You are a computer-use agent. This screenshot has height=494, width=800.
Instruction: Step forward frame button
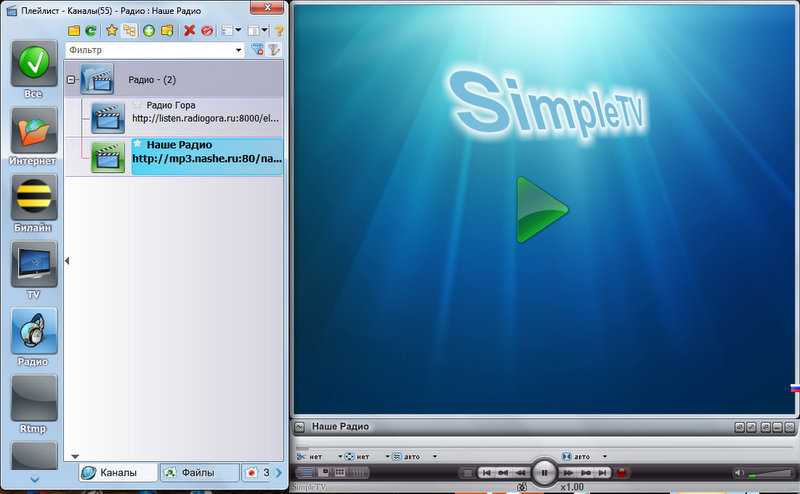(x=586, y=473)
